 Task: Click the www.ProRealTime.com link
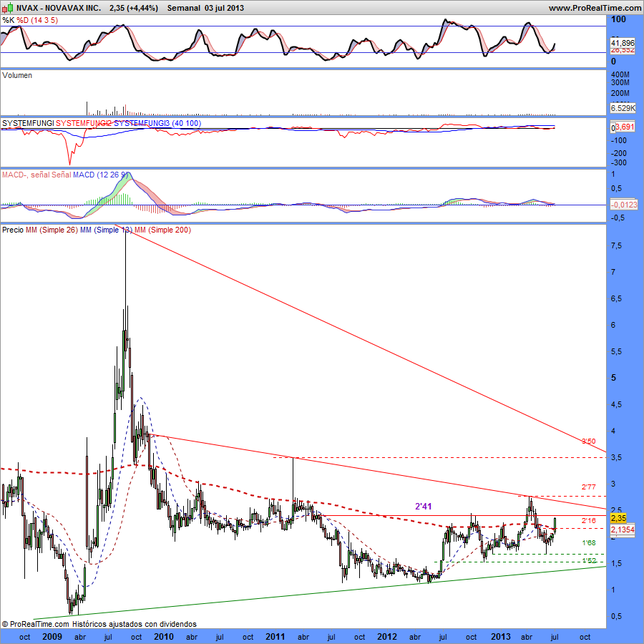595,7
